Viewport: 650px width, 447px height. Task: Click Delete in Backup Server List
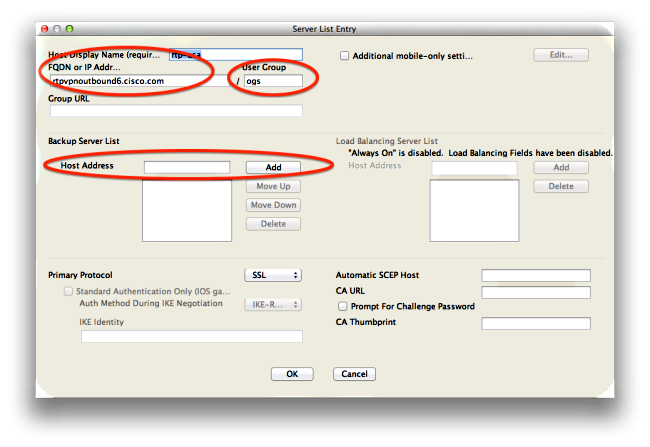(273, 224)
